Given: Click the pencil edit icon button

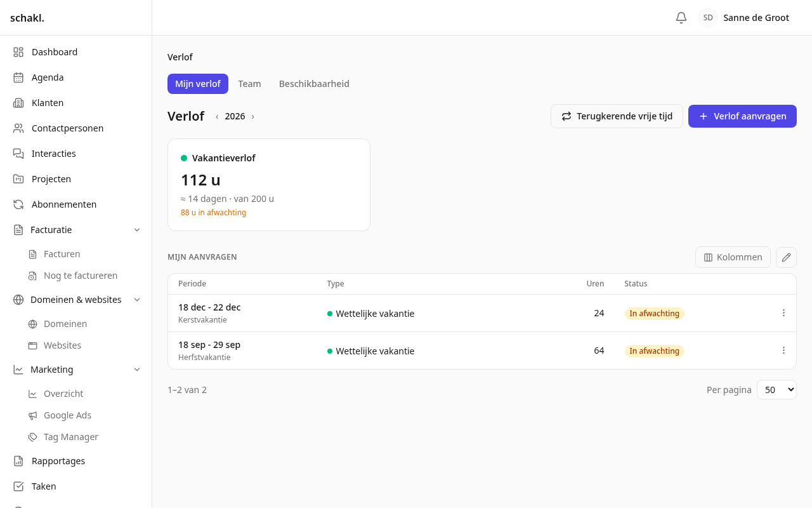Looking at the screenshot, I should pos(786,257).
